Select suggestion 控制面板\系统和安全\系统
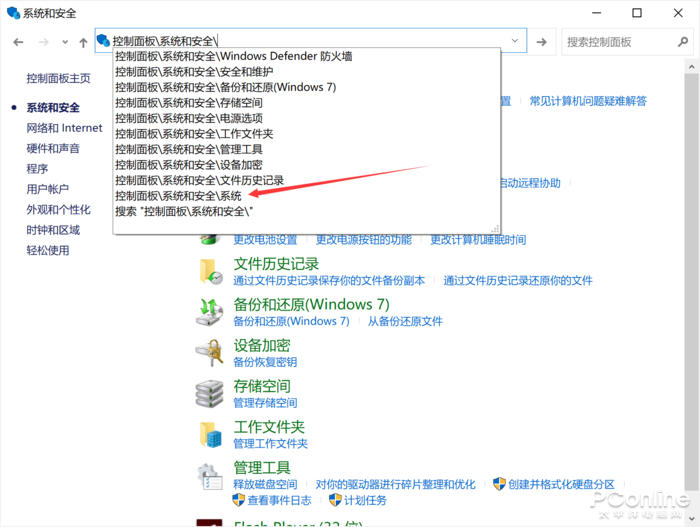 307,196
